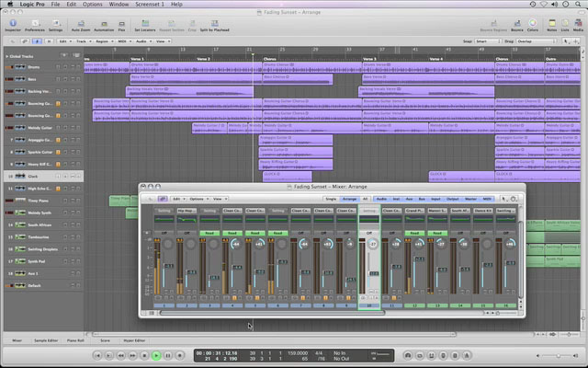Viewport: 588px width, 368px height.
Task: Toggle orange button on Arpeggio Guitar track
Action: tap(58, 140)
